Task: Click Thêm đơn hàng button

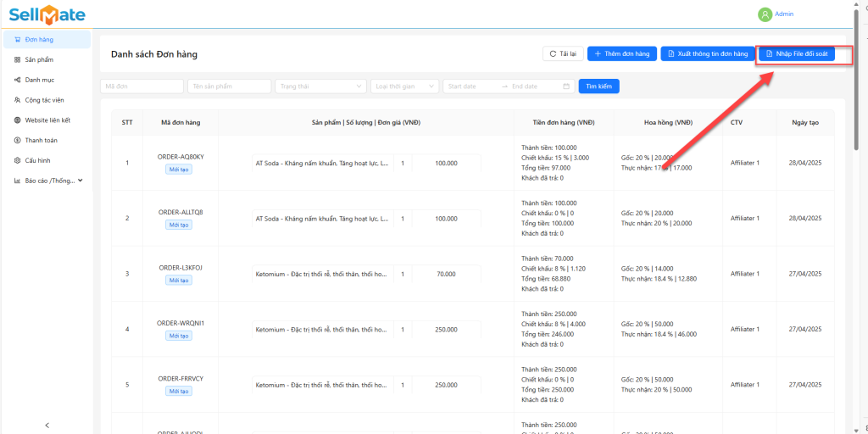Action: pyautogui.click(x=621, y=53)
